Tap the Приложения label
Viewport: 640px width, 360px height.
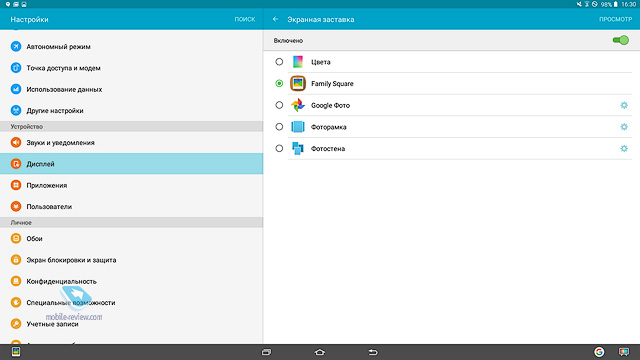click(x=47, y=185)
